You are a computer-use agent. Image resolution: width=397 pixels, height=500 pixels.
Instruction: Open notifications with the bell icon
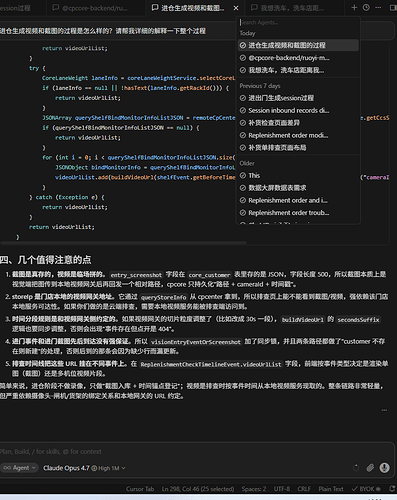pyautogui.click(x=392, y=489)
